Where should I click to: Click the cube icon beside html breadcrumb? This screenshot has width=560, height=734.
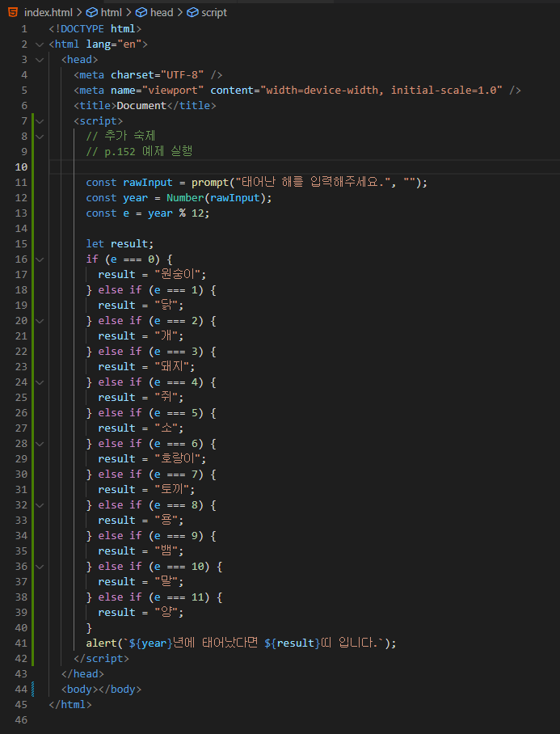[x=92, y=13]
